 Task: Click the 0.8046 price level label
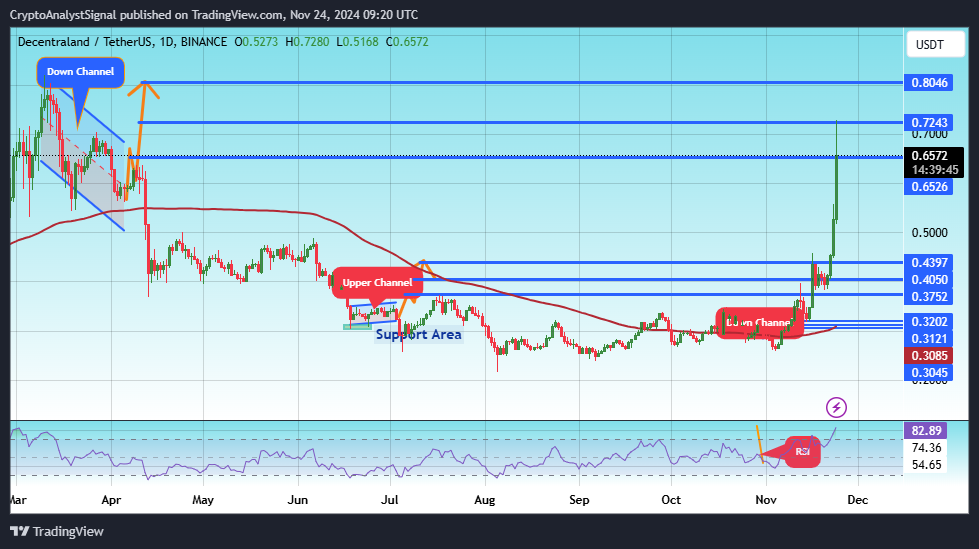tap(928, 82)
